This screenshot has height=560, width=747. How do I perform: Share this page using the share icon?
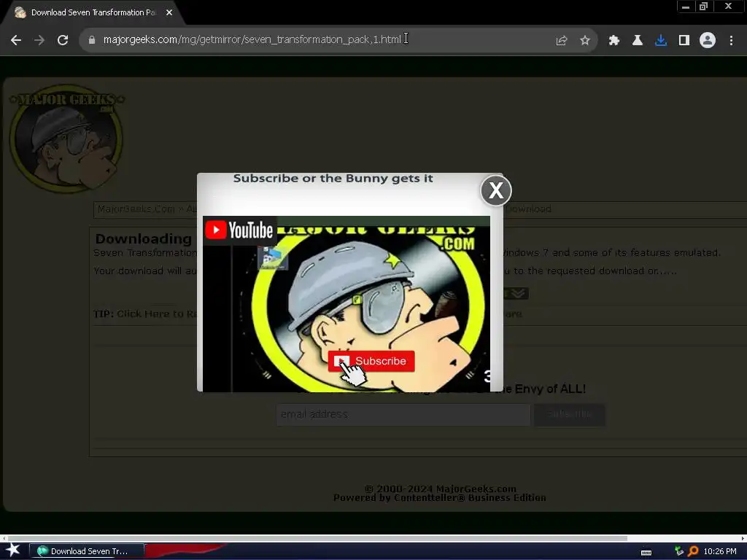562,41
